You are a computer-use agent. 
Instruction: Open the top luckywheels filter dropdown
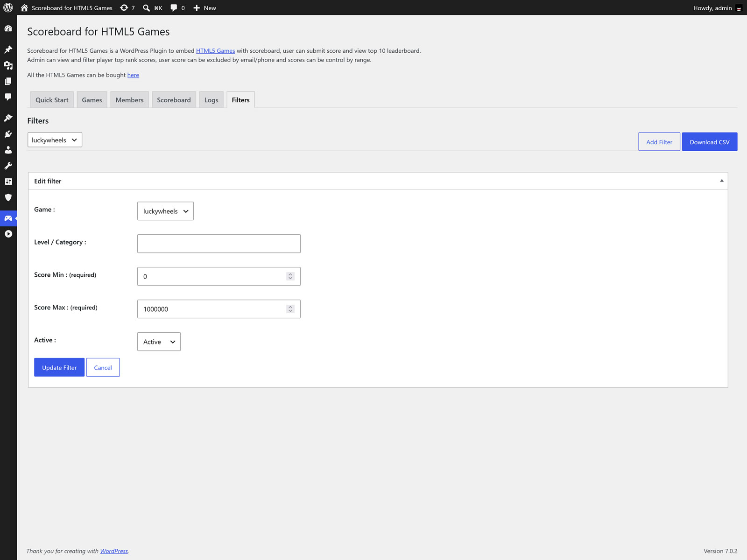pyautogui.click(x=55, y=140)
